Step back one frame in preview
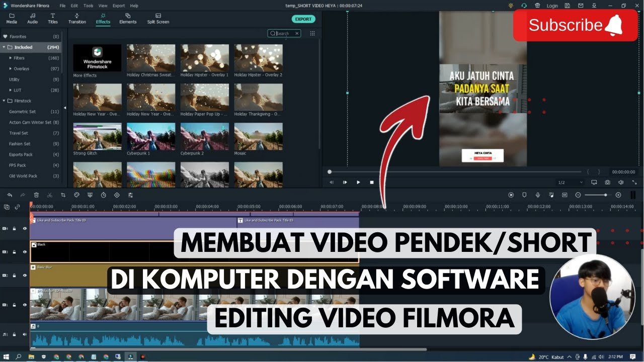 coord(332,182)
